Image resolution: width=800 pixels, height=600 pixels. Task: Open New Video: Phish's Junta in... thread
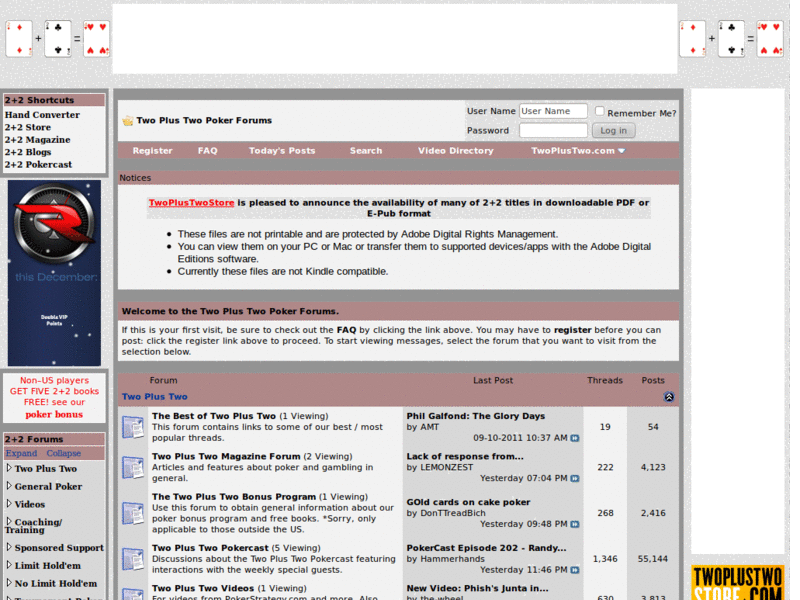point(477,588)
